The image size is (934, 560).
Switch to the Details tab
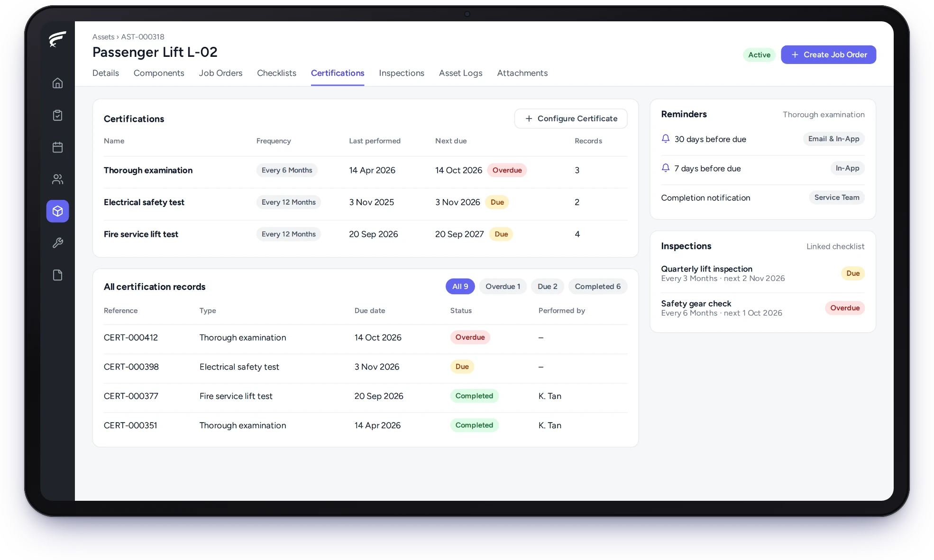coord(106,73)
